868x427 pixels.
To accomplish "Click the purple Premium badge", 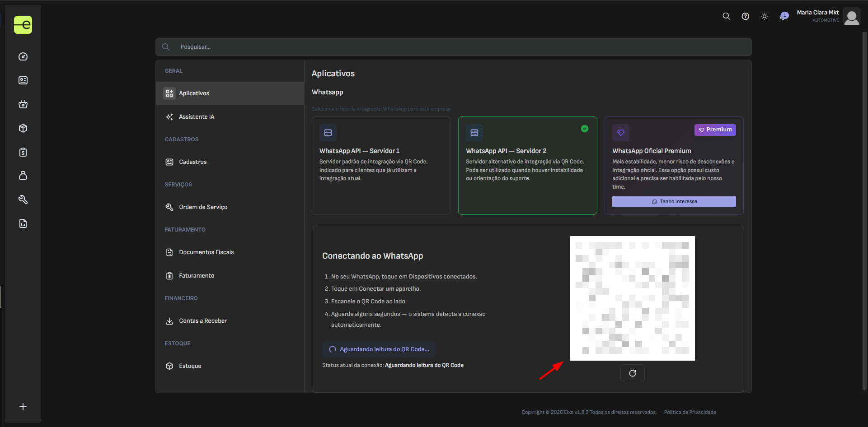I will point(715,130).
